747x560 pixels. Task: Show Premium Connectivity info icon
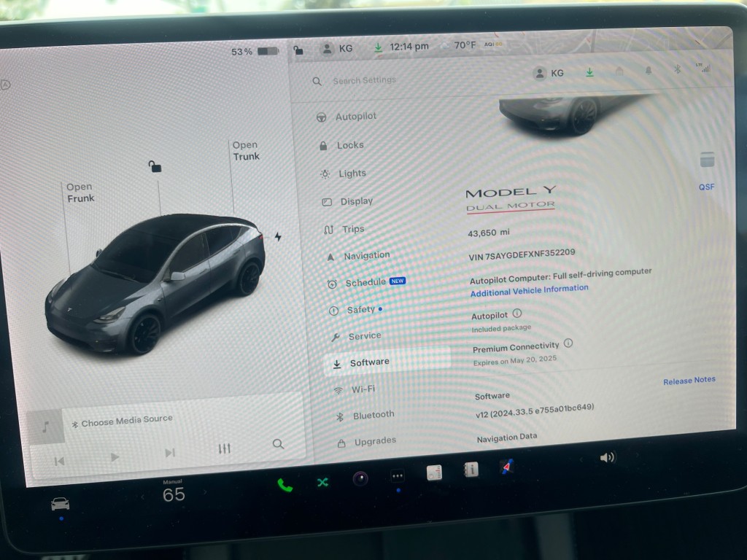pos(568,343)
